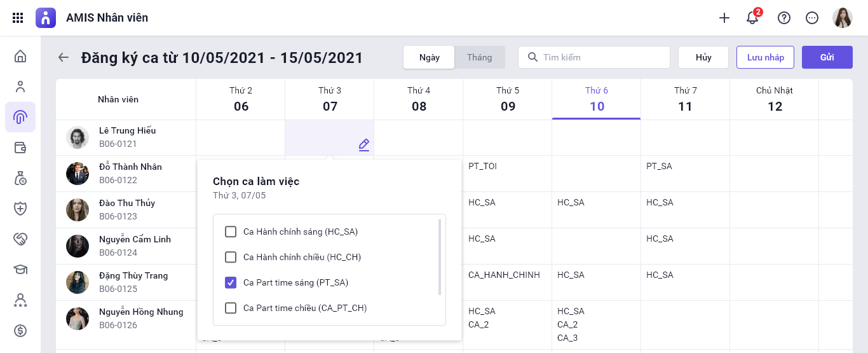Click the Tìm kiếm search field
Viewport: 868px width, 353px height.
(600, 57)
